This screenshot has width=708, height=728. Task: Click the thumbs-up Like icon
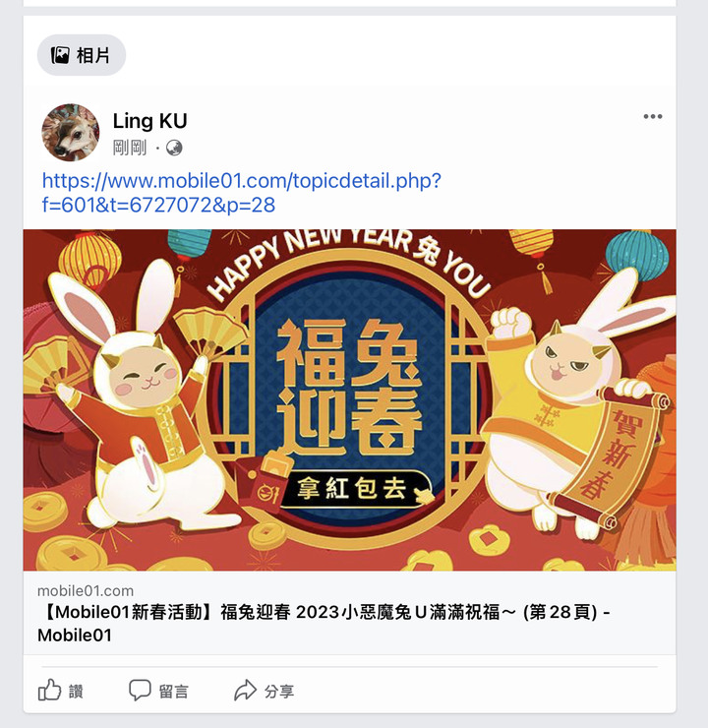(49, 690)
